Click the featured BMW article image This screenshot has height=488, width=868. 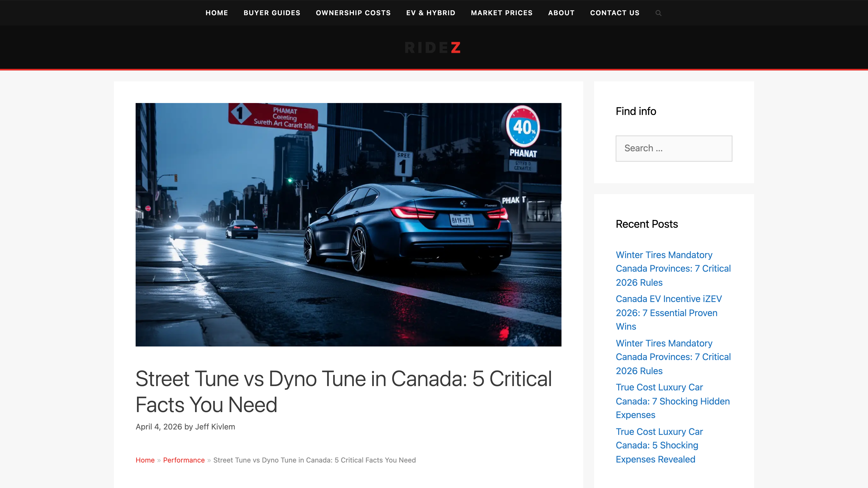(348, 224)
